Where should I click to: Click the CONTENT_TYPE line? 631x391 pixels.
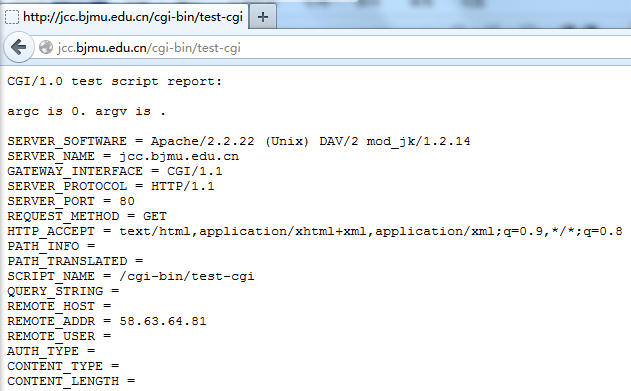tap(63, 366)
